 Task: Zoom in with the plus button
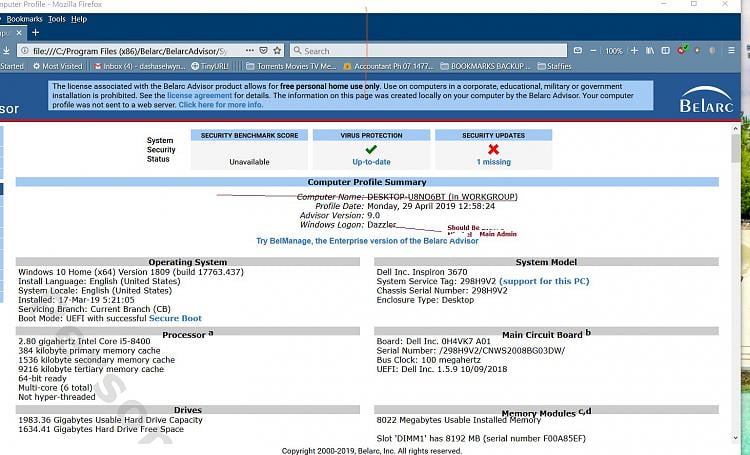pos(634,50)
